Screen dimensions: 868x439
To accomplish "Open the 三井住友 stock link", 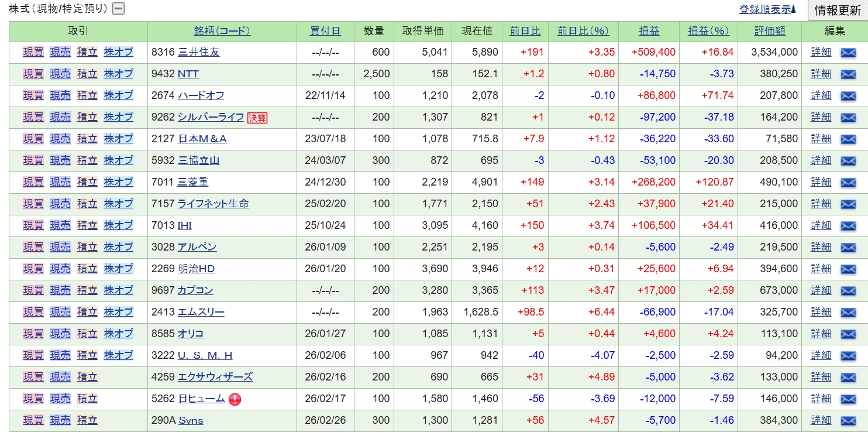I will coord(198,52).
